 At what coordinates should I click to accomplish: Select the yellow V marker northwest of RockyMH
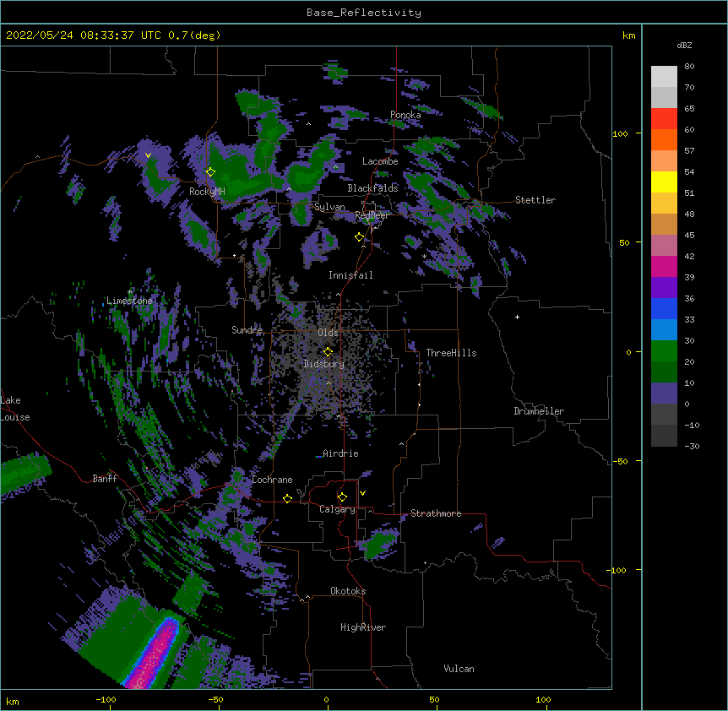(x=148, y=155)
